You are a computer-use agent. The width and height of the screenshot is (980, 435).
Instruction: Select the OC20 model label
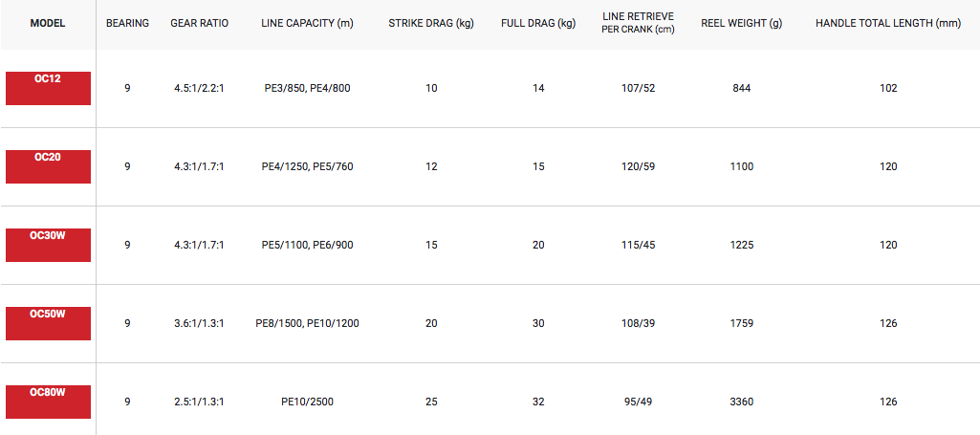(48, 166)
